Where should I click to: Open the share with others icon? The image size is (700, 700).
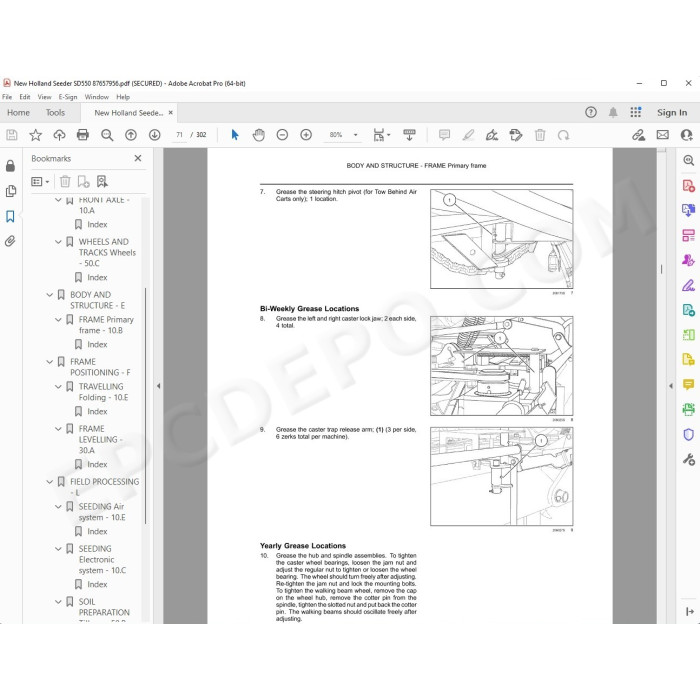point(687,135)
